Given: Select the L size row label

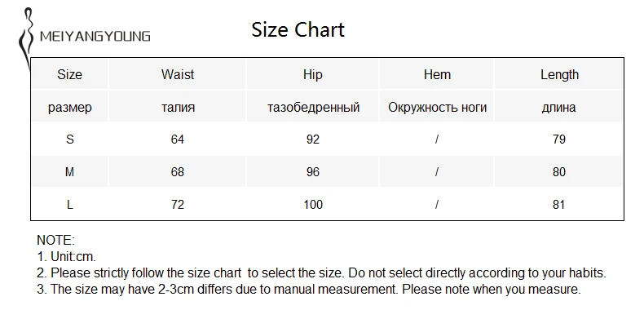Looking at the screenshot, I should pyautogui.click(x=70, y=204).
